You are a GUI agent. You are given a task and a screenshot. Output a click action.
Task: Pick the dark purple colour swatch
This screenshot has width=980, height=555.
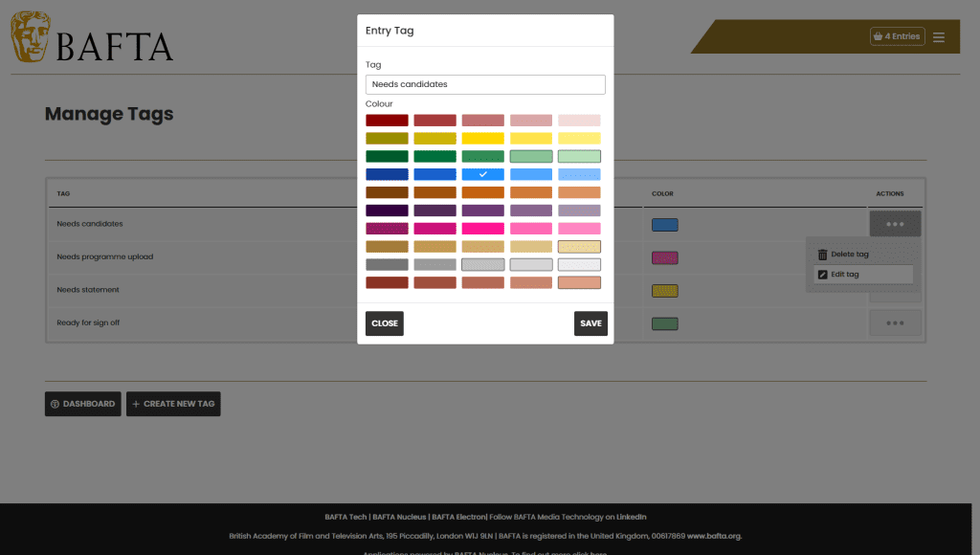click(387, 211)
